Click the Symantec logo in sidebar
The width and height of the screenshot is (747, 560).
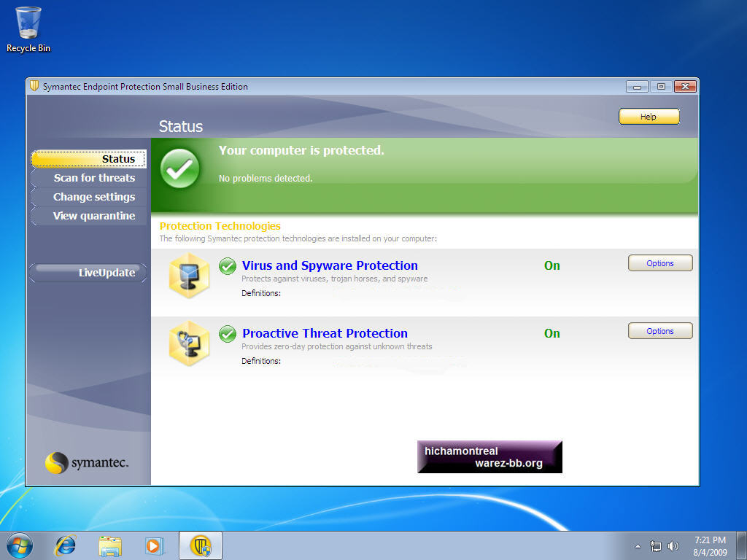coord(87,462)
